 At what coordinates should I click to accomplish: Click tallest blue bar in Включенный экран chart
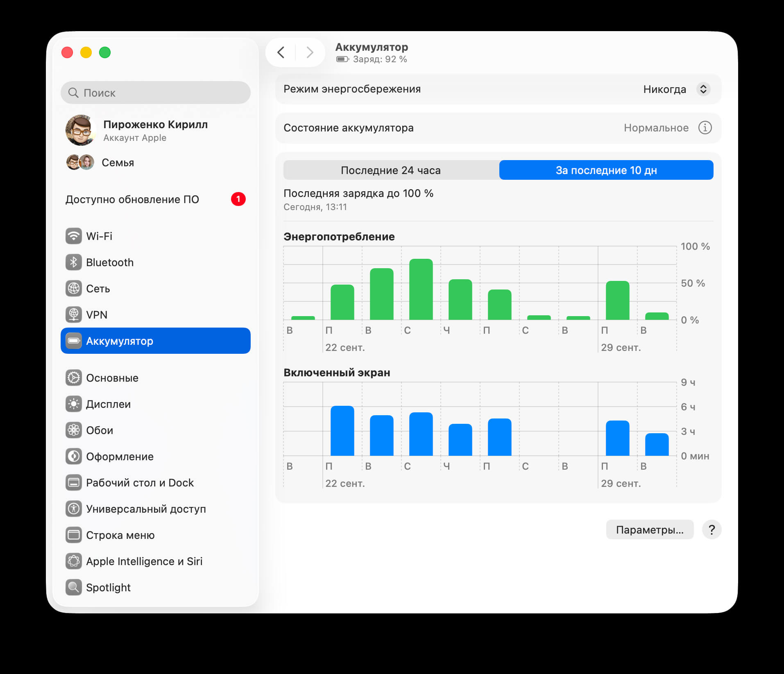pyautogui.click(x=342, y=431)
